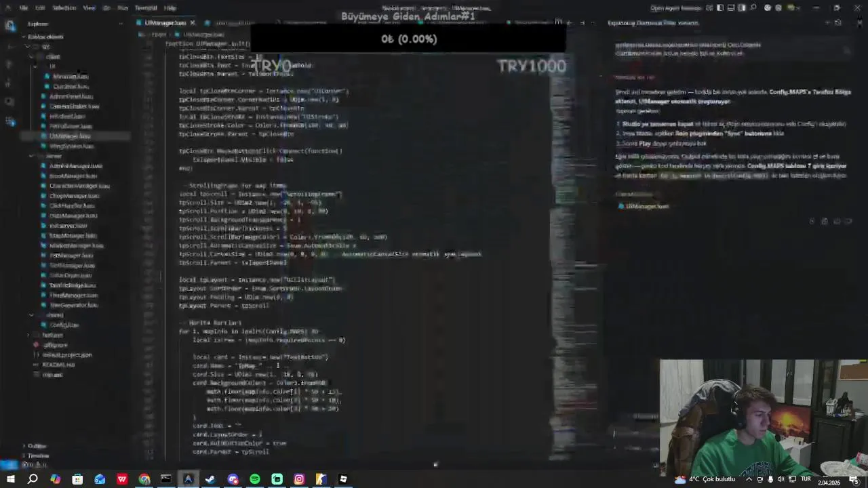This screenshot has height=488, width=868.
Task: Open chat history icon in agent panel
Action: 837,23
